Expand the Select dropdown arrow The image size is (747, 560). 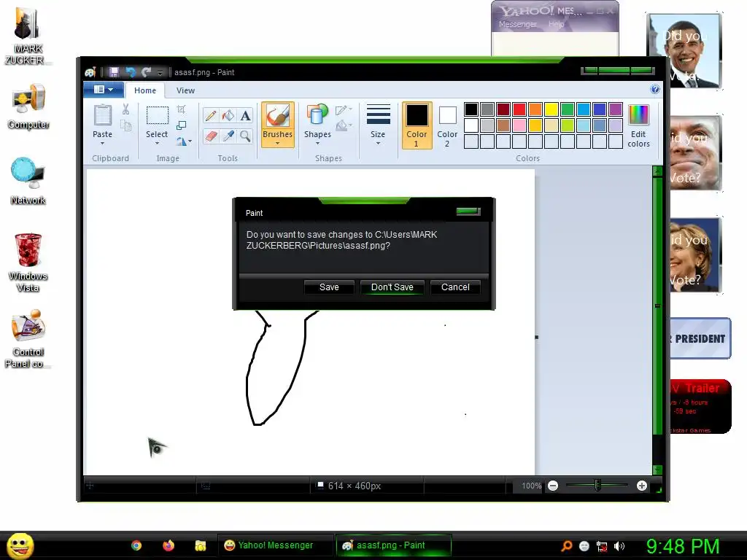tap(157, 144)
